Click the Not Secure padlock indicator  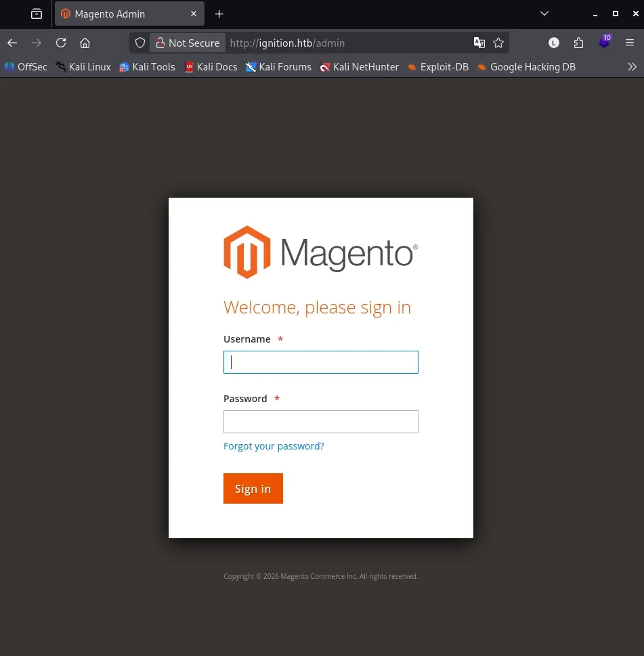coord(188,43)
